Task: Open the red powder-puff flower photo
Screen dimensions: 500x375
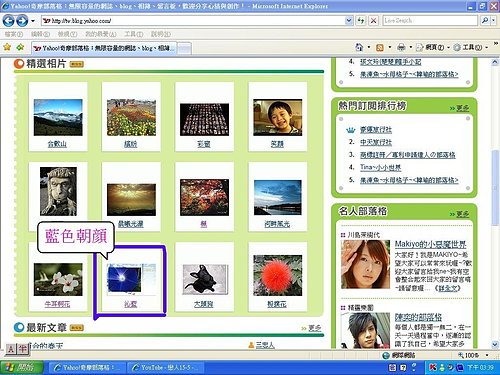Action: [x=278, y=275]
